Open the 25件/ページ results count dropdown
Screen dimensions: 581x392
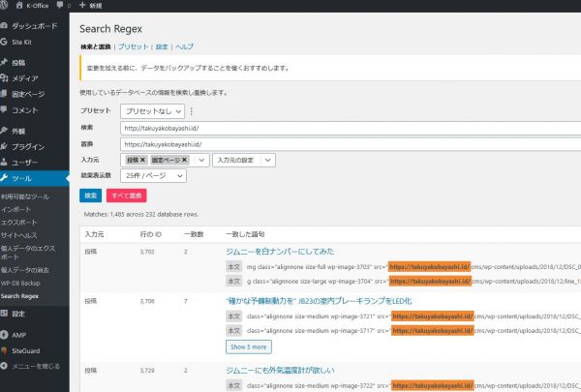[153, 176]
